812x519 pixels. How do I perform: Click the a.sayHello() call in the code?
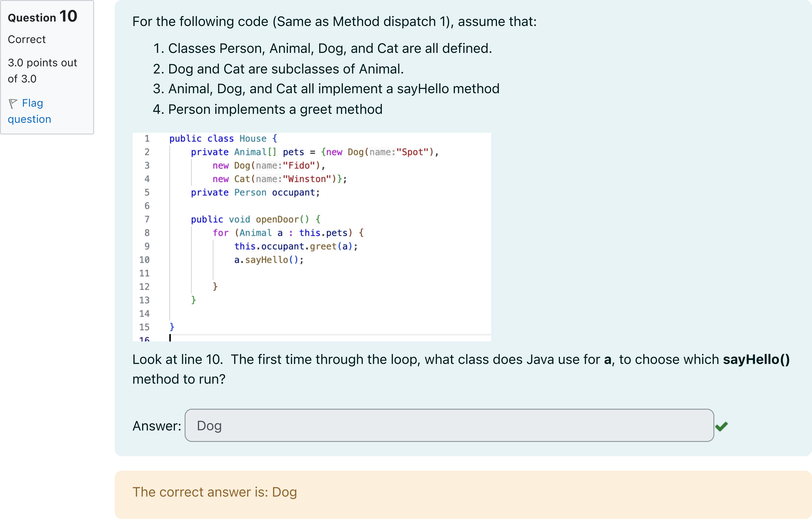tap(269, 260)
